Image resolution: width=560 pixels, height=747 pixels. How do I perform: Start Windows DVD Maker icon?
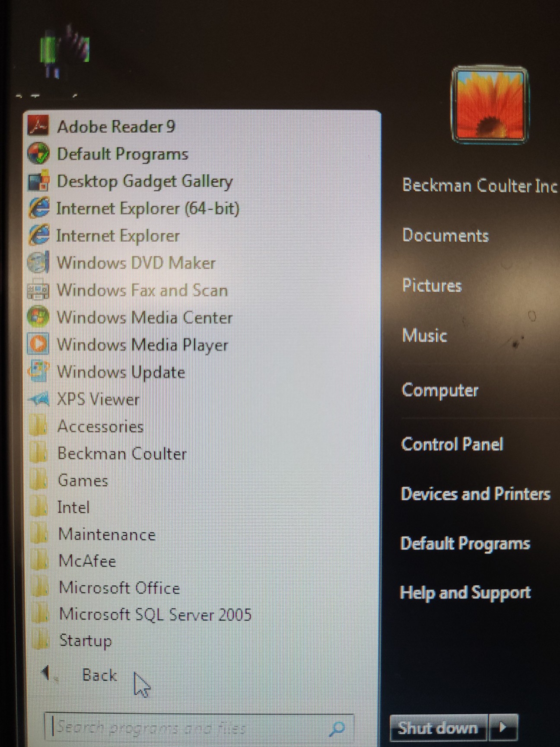click(x=38, y=262)
